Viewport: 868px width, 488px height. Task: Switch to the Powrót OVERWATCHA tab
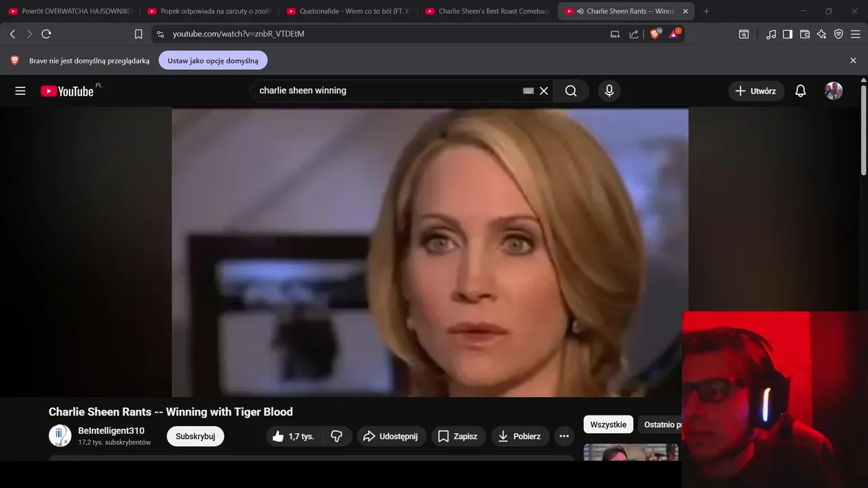click(x=70, y=12)
